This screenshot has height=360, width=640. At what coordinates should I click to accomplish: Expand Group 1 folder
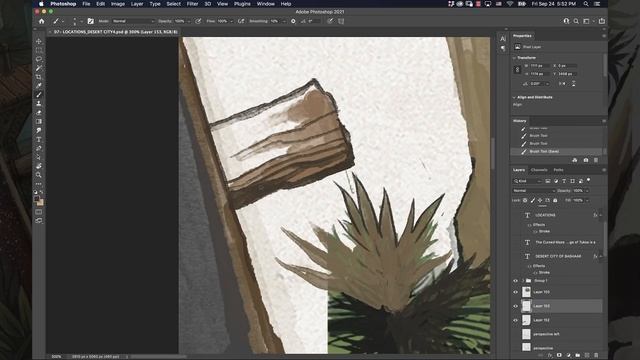[522, 281]
